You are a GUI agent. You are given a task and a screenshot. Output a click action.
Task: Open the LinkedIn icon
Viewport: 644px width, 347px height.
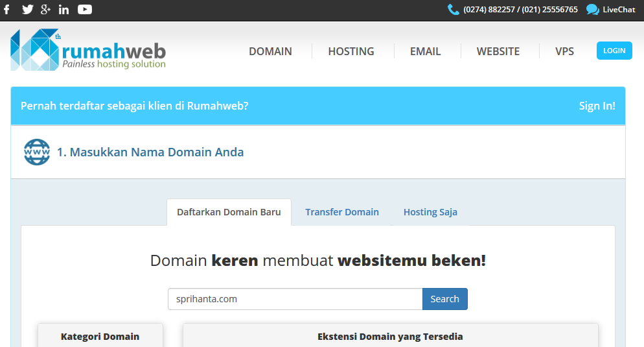click(x=63, y=10)
